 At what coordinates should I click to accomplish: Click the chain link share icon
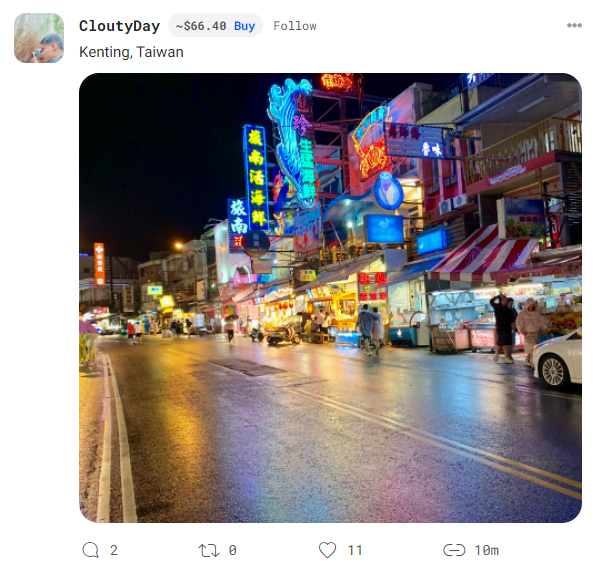pos(454,550)
